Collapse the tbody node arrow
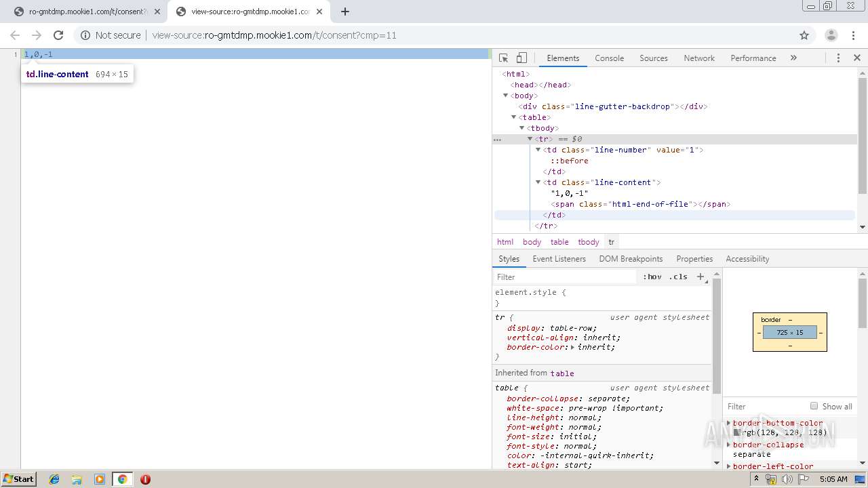868x488 pixels. pyautogui.click(x=521, y=128)
